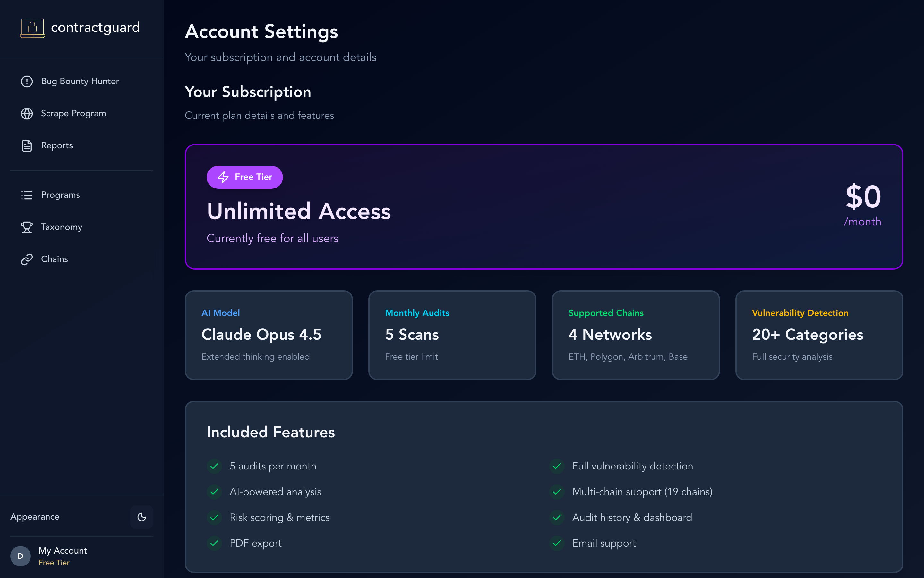Click the Included Features heading
The height and width of the screenshot is (578, 924).
click(x=271, y=432)
